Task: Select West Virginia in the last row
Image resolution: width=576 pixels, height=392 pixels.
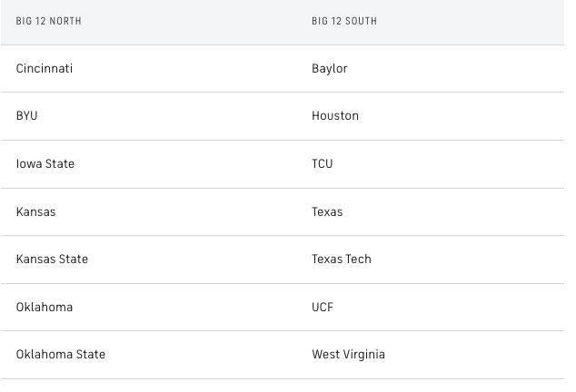Action: click(x=348, y=355)
